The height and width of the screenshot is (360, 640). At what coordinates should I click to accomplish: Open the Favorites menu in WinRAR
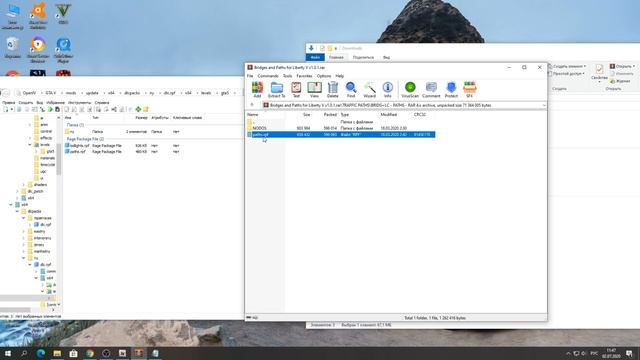304,76
